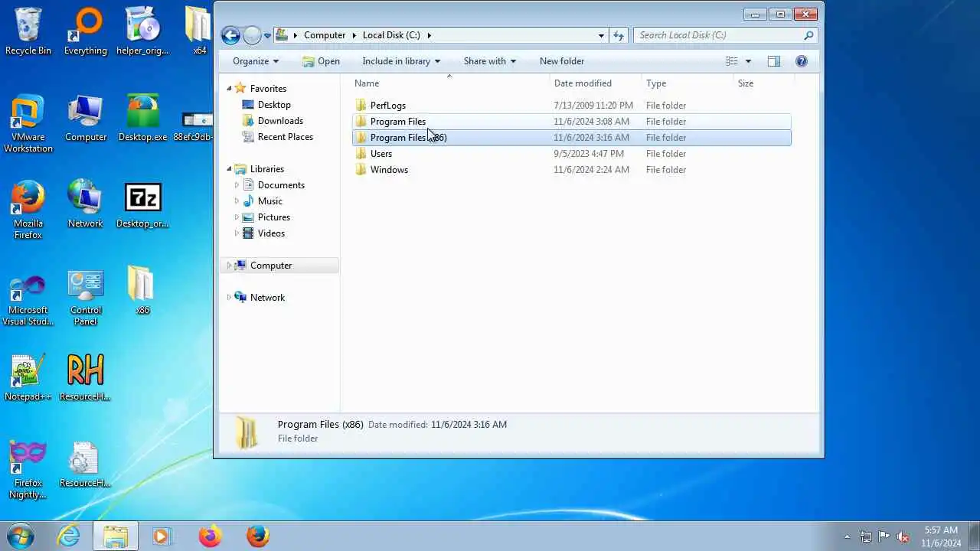Open the Share with dropdown
This screenshot has height=551, width=980.
coord(489,61)
